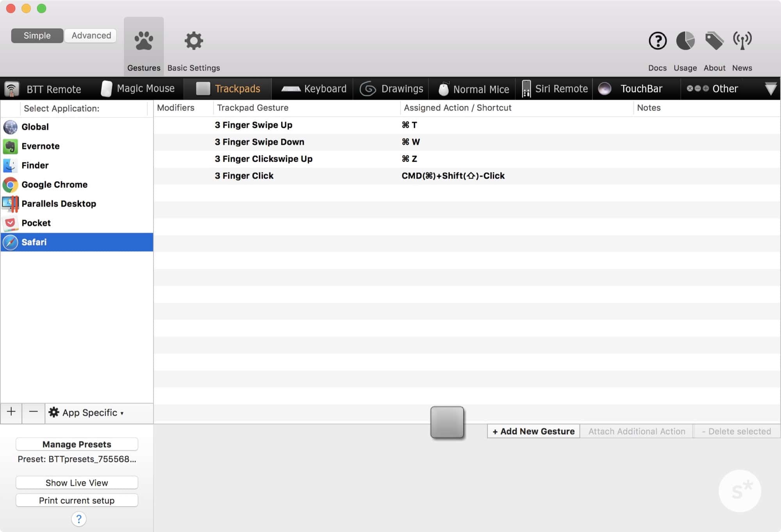Open the Gestures paw icon section

pyautogui.click(x=144, y=41)
